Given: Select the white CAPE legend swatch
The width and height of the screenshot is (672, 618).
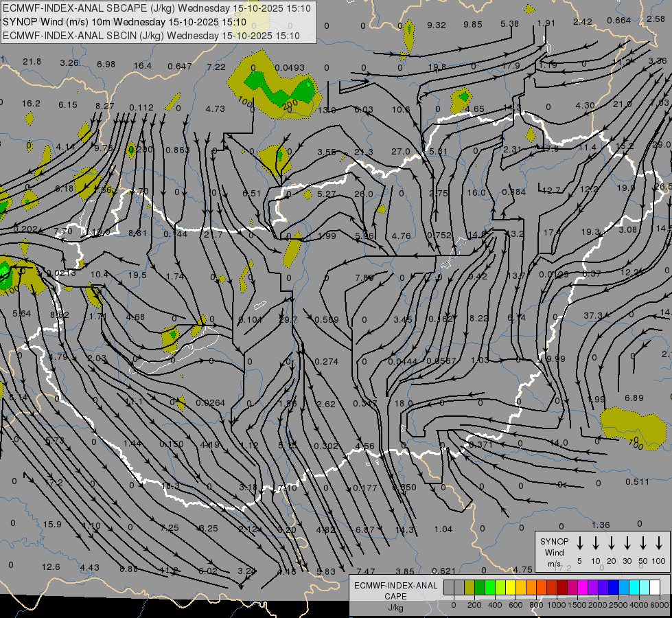Looking at the screenshot, I should point(654,588).
